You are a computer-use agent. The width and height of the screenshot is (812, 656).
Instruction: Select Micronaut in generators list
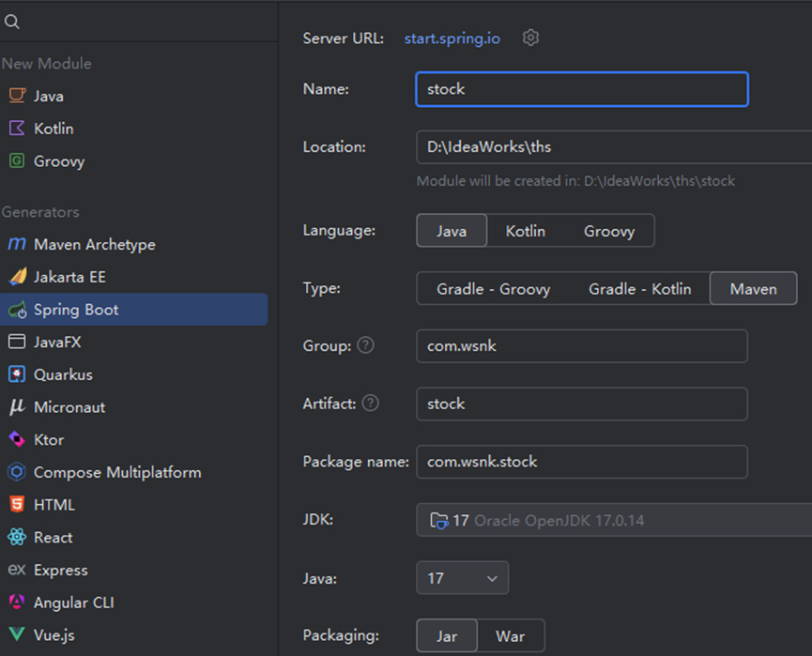click(69, 407)
